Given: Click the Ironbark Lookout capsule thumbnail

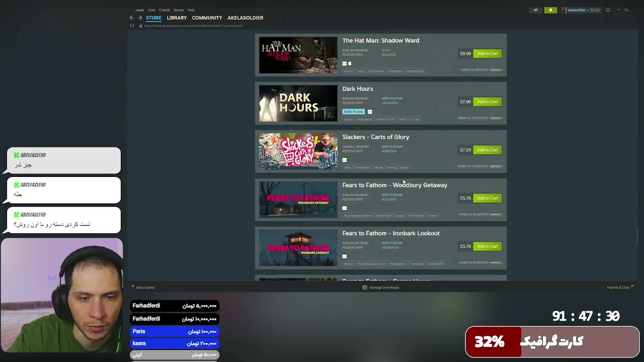Looking at the screenshot, I should 298,248.
